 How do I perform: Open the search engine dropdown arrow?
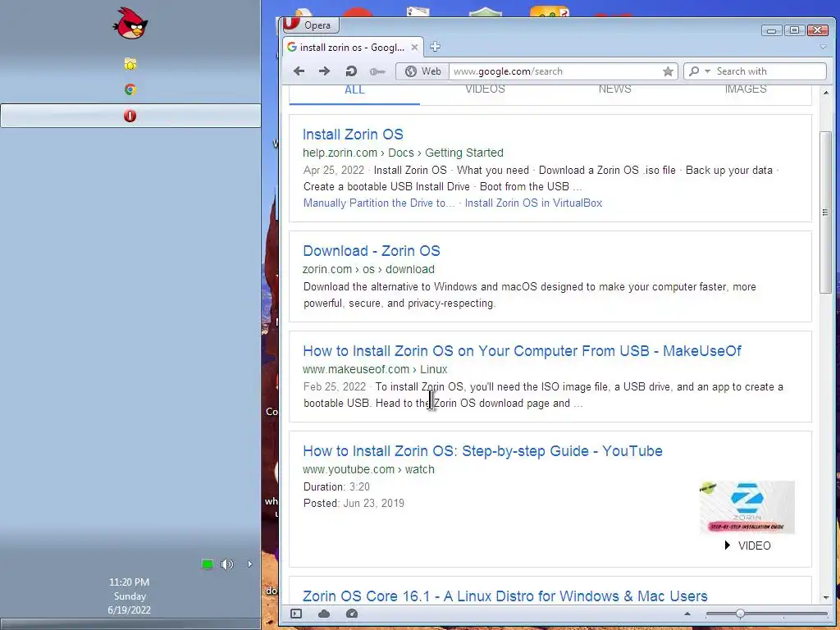tap(707, 71)
